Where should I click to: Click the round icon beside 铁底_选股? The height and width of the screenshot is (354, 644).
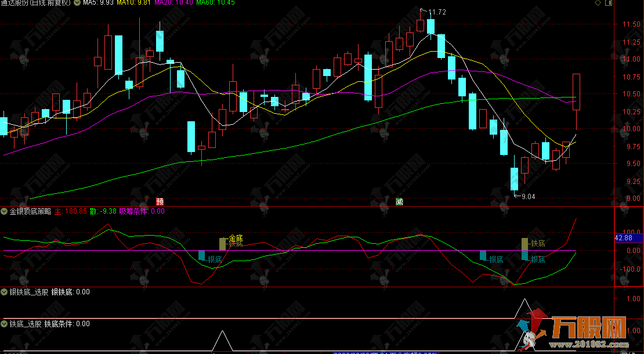[x=5, y=324]
